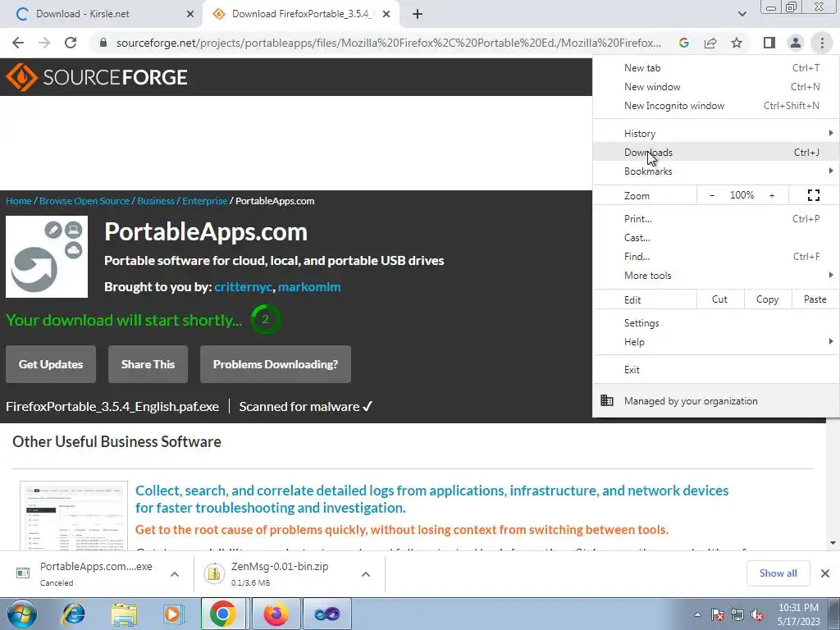Click the forward navigation arrow

tap(44, 43)
